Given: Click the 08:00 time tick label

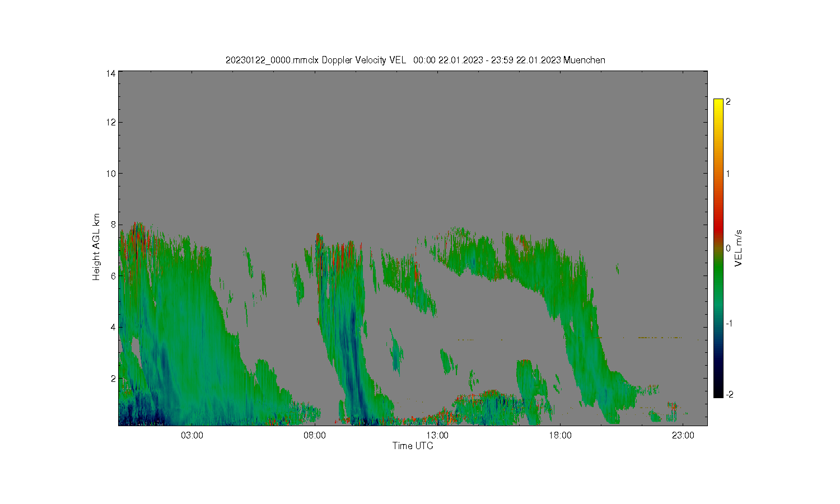Looking at the screenshot, I should coord(315,436).
